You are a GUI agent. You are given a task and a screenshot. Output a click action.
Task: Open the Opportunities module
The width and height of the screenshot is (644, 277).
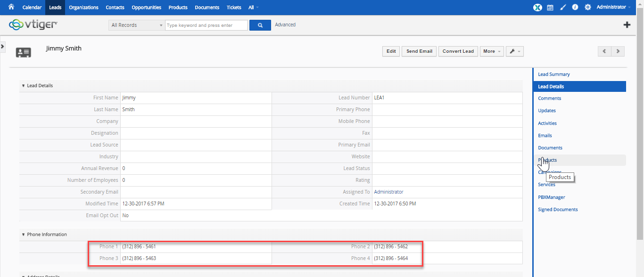147,8
